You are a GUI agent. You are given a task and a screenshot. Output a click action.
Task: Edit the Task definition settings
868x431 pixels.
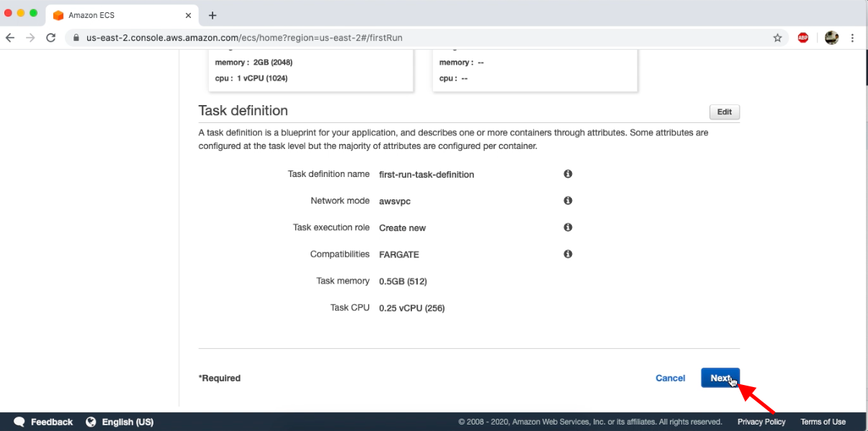pos(724,112)
